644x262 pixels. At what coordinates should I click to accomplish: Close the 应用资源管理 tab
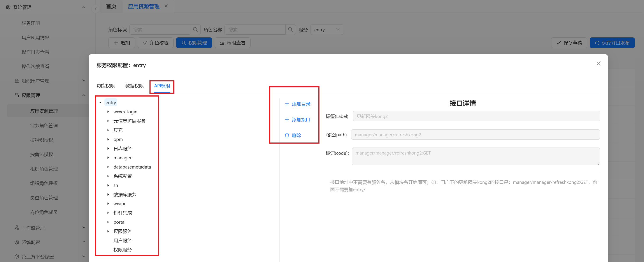(166, 6)
